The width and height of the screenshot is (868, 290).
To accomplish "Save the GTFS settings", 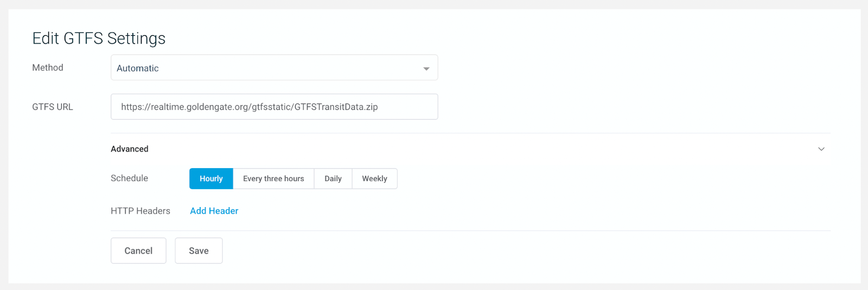I will tap(199, 250).
